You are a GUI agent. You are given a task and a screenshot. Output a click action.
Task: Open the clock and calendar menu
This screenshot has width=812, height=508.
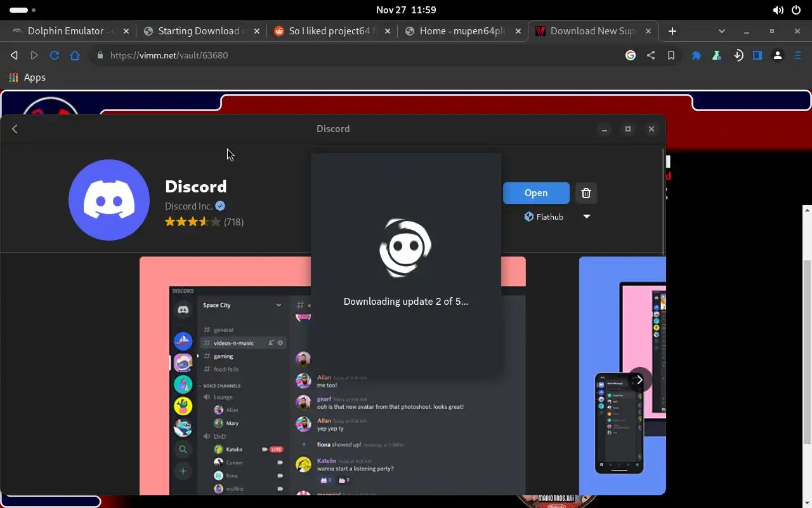406,10
